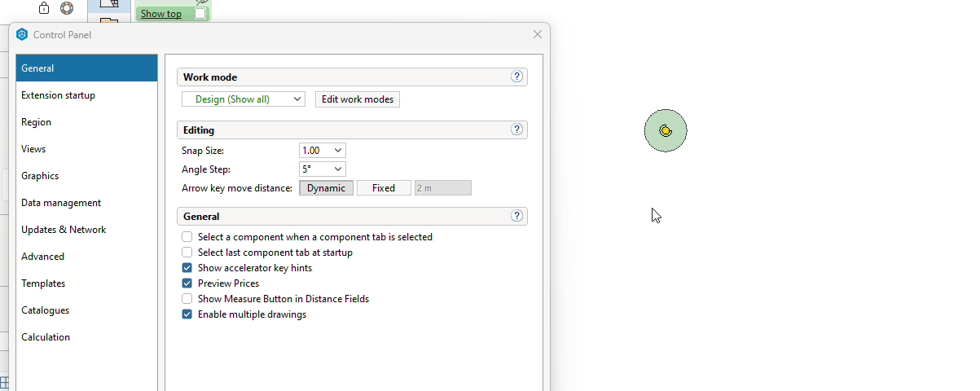
Task: Expand the Snap Size dropdown
Action: (x=323, y=151)
